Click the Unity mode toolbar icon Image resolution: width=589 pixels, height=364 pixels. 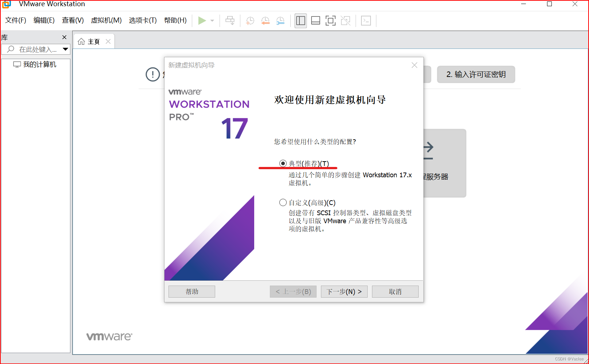pyautogui.click(x=346, y=21)
